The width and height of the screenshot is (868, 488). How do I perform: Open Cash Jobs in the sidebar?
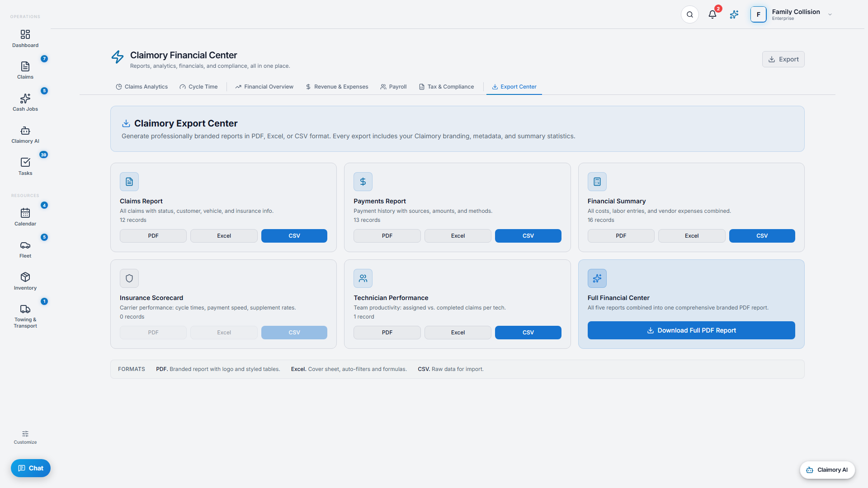pos(25,103)
